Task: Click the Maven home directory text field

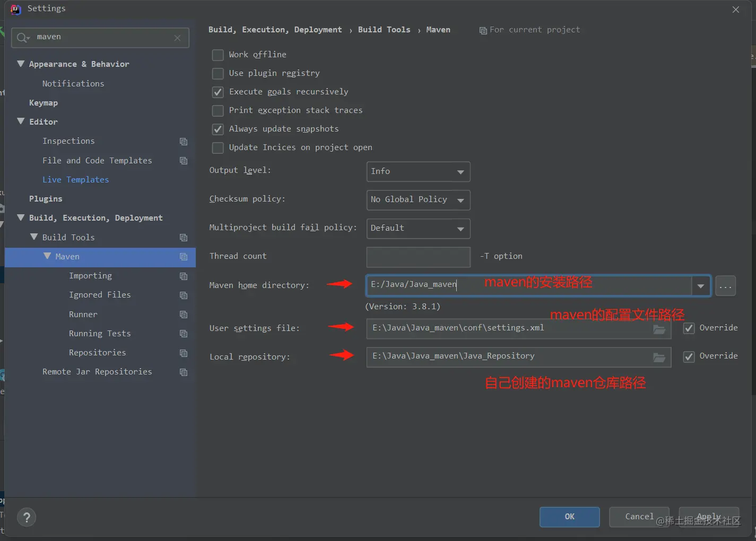Action: click(528, 286)
